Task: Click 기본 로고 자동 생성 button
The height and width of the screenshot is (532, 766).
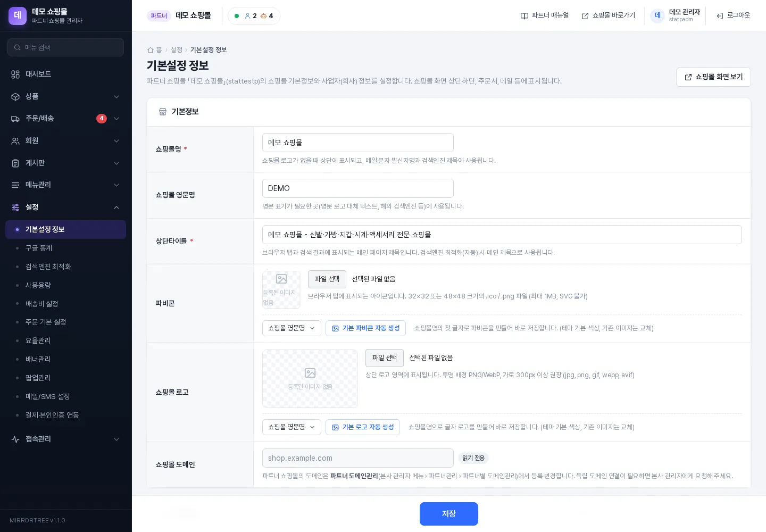Action: [x=363, y=427]
